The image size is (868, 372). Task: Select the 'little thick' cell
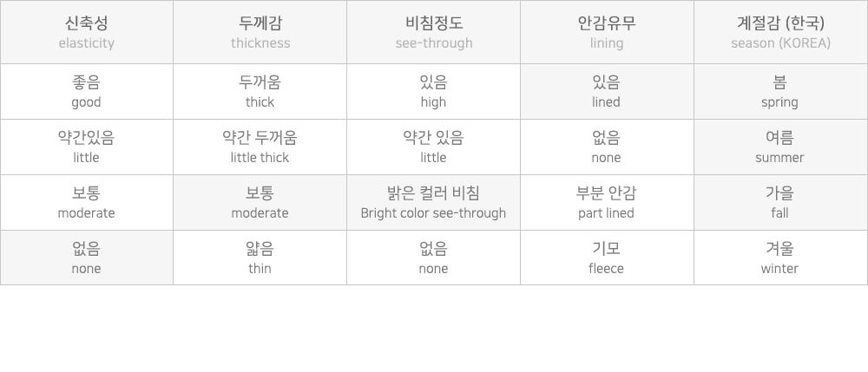(x=260, y=147)
